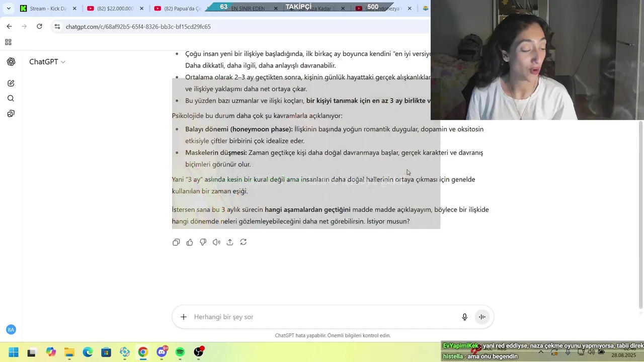Read the response aloud with speaker icon
This screenshot has width=644, height=362.
216,242
